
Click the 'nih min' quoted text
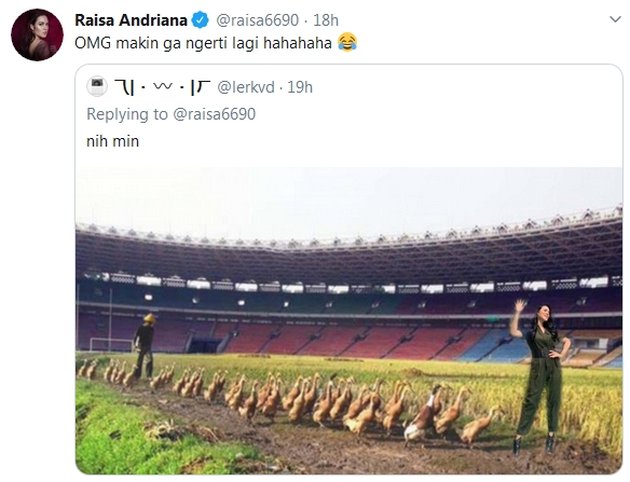point(112,141)
